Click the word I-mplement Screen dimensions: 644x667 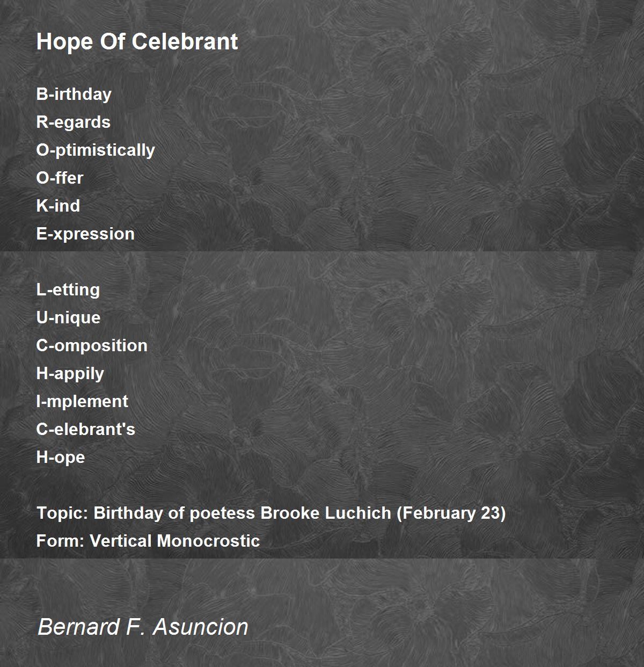point(82,402)
